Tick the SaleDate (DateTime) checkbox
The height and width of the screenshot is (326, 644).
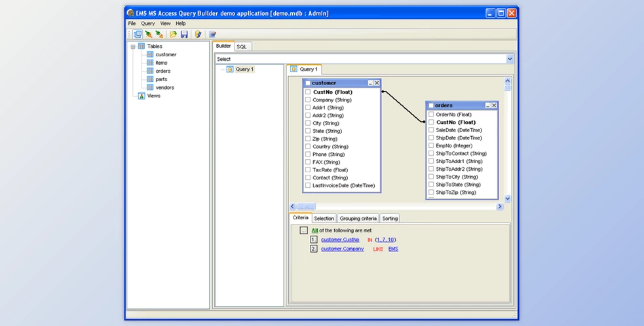click(x=431, y=130)
